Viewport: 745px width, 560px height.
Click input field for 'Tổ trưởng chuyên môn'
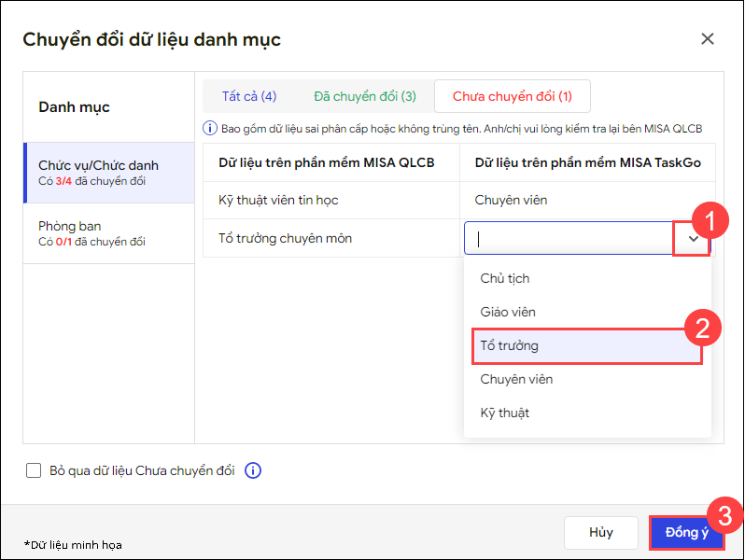[x=569, y=239]
